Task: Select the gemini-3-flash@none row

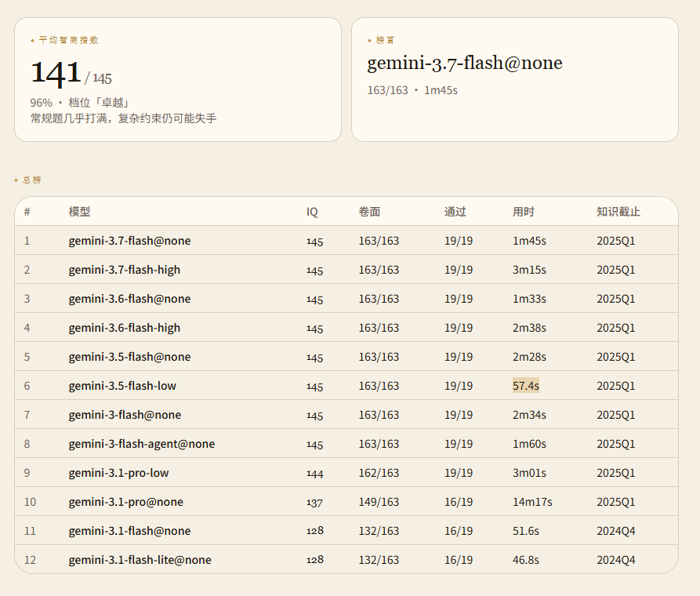Action: tap(346, 415)
